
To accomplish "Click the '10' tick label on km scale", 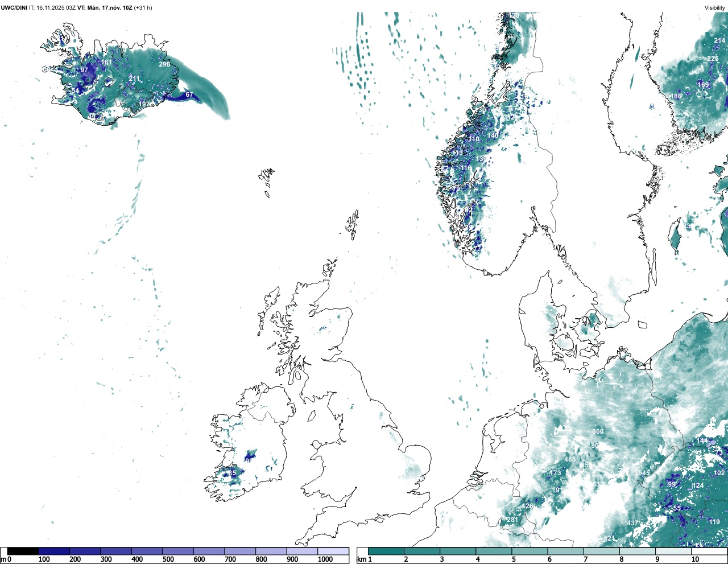I will point(695,559).
